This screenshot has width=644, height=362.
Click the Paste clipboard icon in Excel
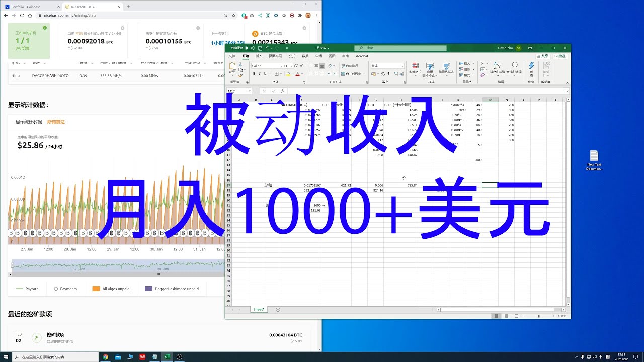pyautogui.click(x=232, y=67)
